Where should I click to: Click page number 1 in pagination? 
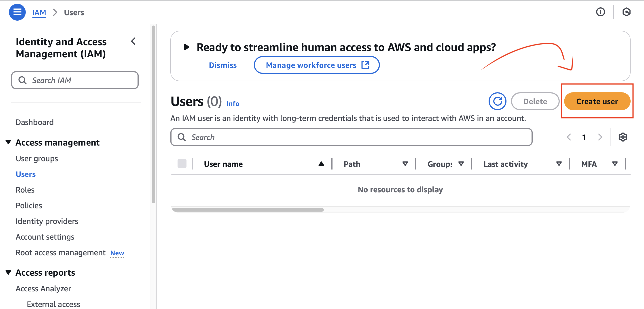[584, 137]
